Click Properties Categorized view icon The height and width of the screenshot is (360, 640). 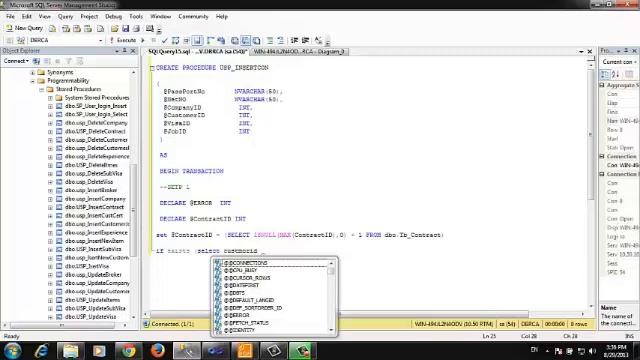click(605, 74)
